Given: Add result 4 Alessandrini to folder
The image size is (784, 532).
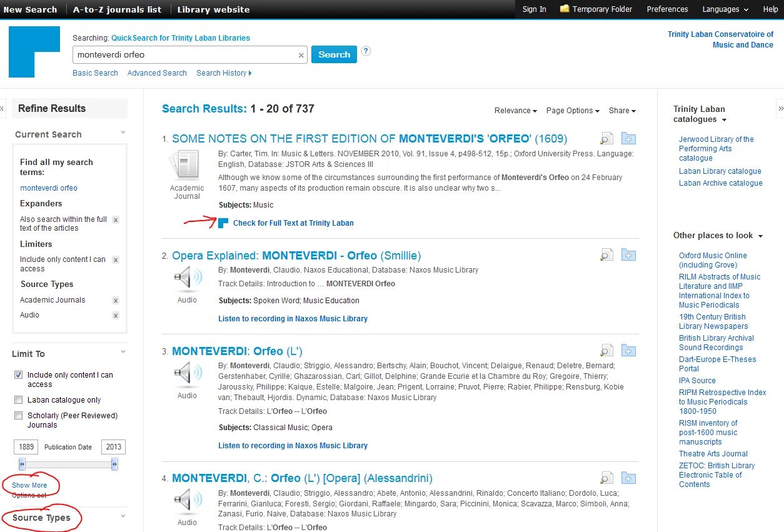Looking at the screenshot, I should [628, 478].
